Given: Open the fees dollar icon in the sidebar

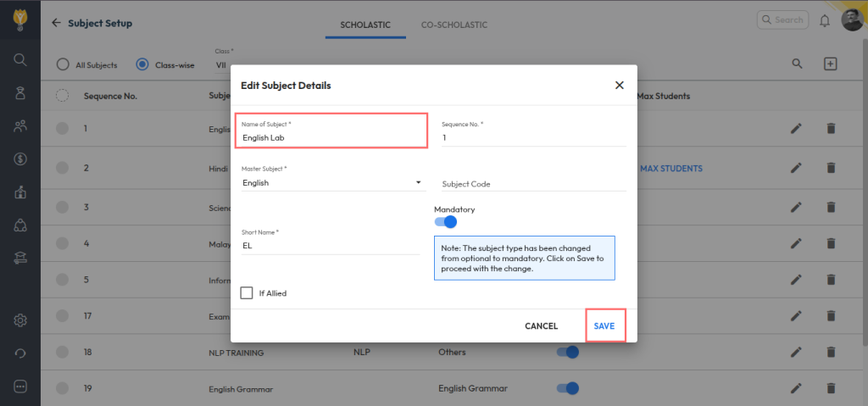Looking at the screenshot, I should coord(20,159).
